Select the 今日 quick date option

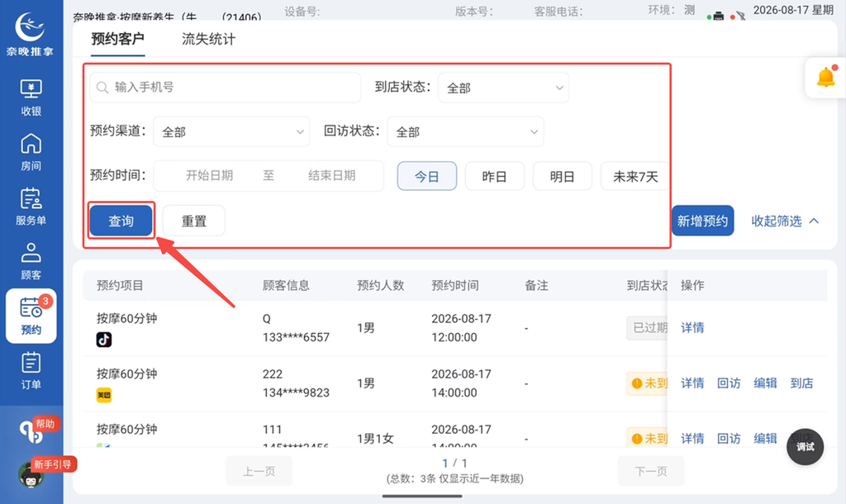[x=427, y=177]
